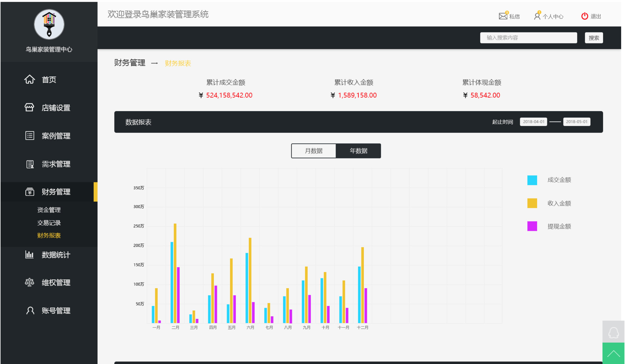Open the start date 2018-04-01 picker
This screenshot has height=364, width=625.
click(533, 122)
